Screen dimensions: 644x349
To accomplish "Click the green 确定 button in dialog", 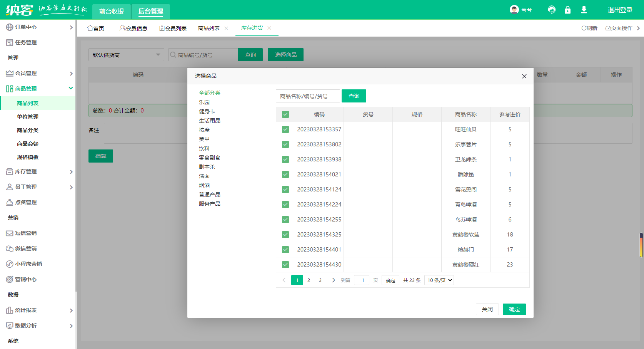I will point(514,309).
